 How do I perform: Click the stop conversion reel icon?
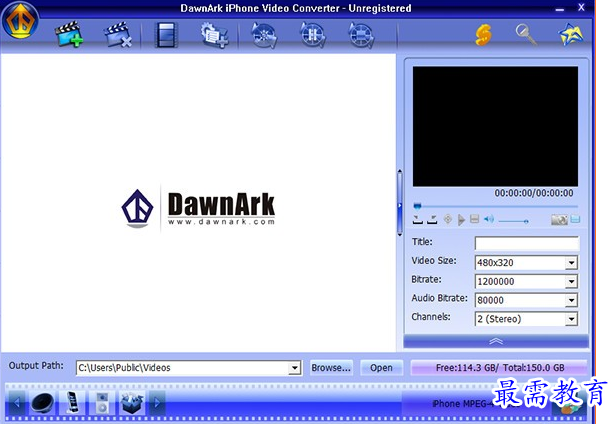(x=361, y=35)
